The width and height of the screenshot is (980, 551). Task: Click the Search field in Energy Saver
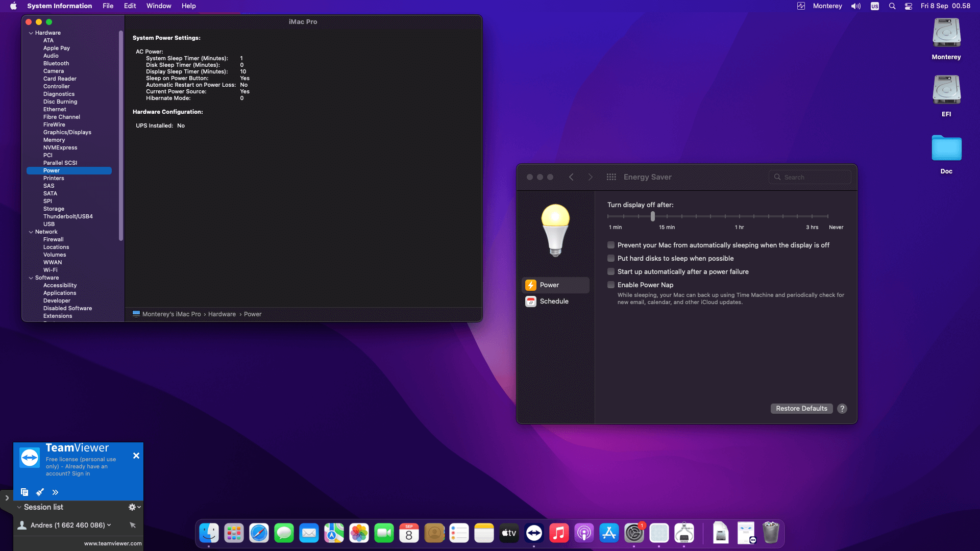810,177
